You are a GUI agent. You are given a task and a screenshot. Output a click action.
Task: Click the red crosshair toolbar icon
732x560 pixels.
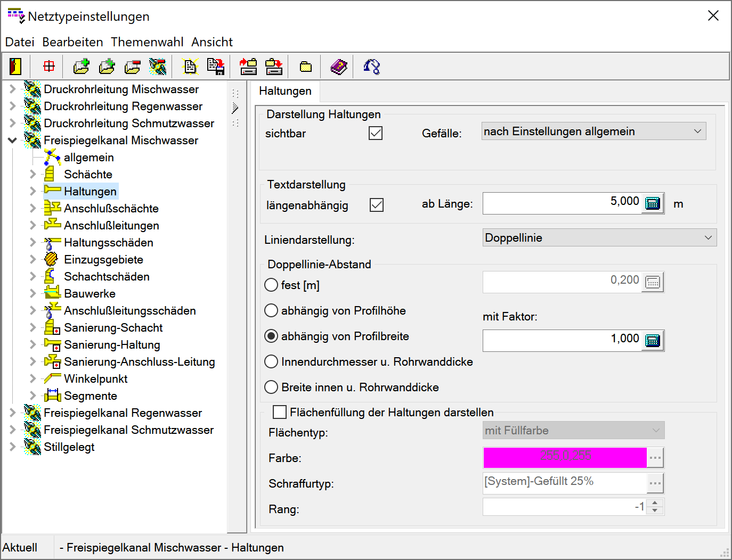click(49, 67)
